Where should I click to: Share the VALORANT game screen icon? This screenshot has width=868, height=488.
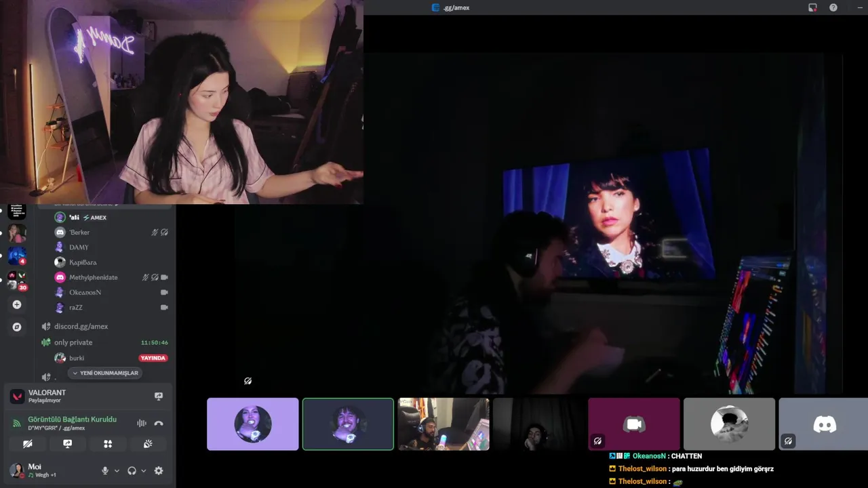159,396
